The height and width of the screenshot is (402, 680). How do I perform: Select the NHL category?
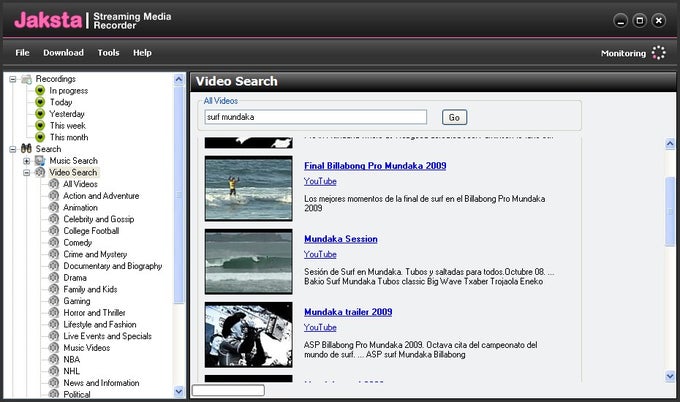pyautogui.click(x=72, y=371)
